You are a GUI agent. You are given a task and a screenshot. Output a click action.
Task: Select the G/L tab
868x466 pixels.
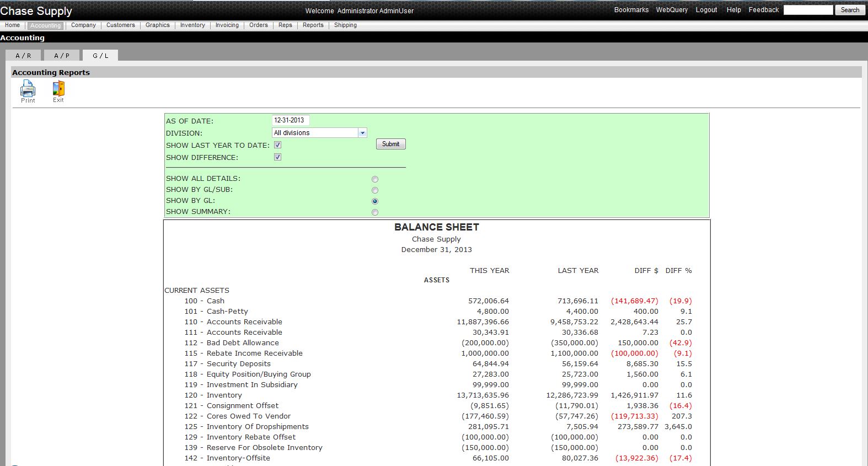click(100, 56)
